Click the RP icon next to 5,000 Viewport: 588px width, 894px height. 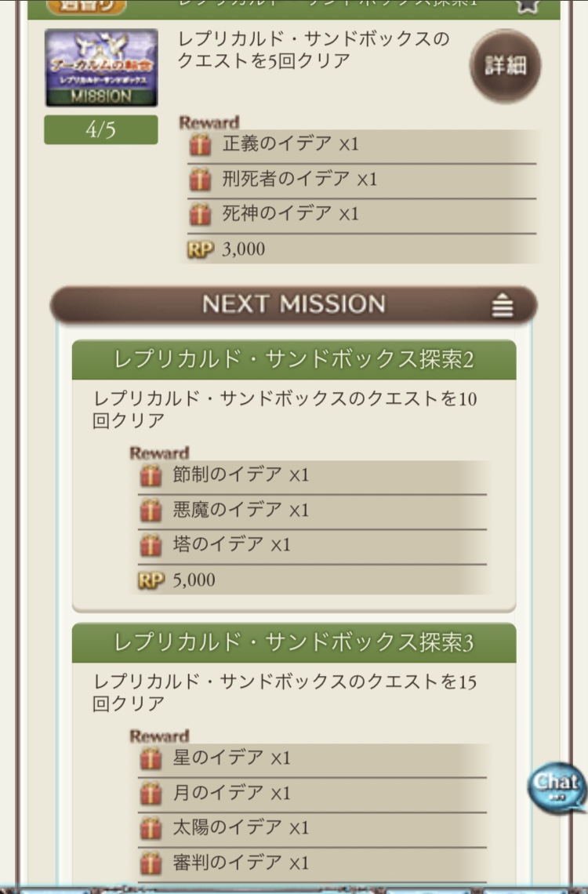click(x=151, y=580)
